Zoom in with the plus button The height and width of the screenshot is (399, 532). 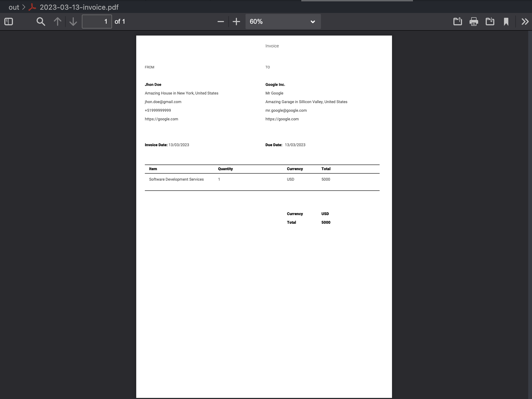(x=236, y=22)
